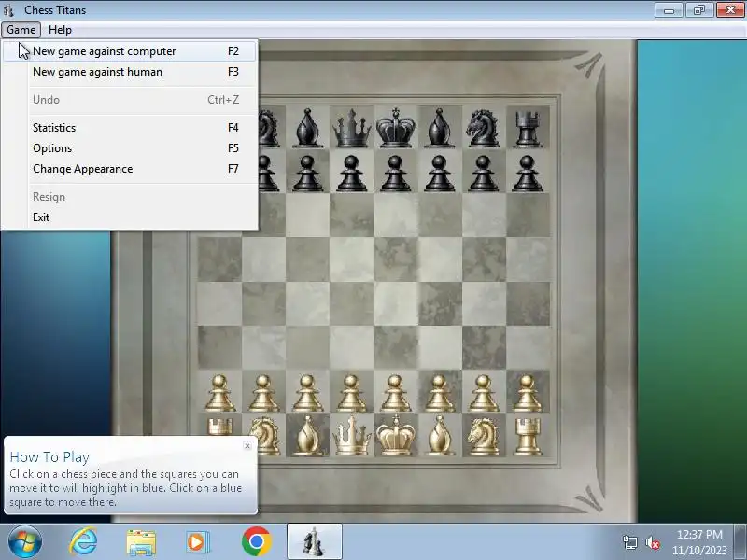
Task: Click the muted volume tray icon
Action: click(x=653, y=542)
